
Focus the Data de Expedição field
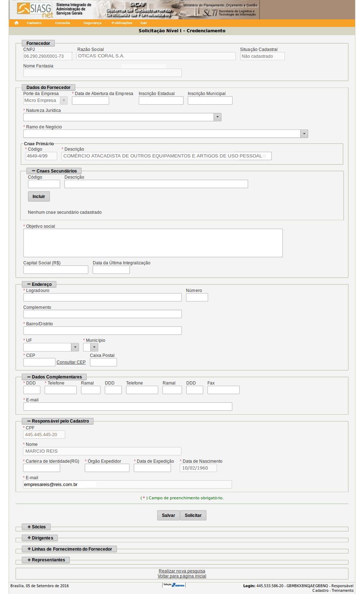[x=152, y=468]
